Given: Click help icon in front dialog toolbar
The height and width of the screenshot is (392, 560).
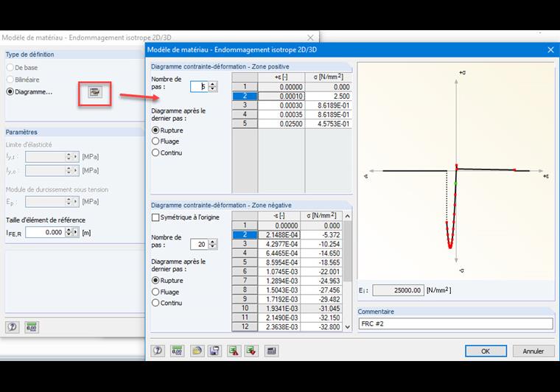Looking at the screenshot, I should (x=158, y=351).
